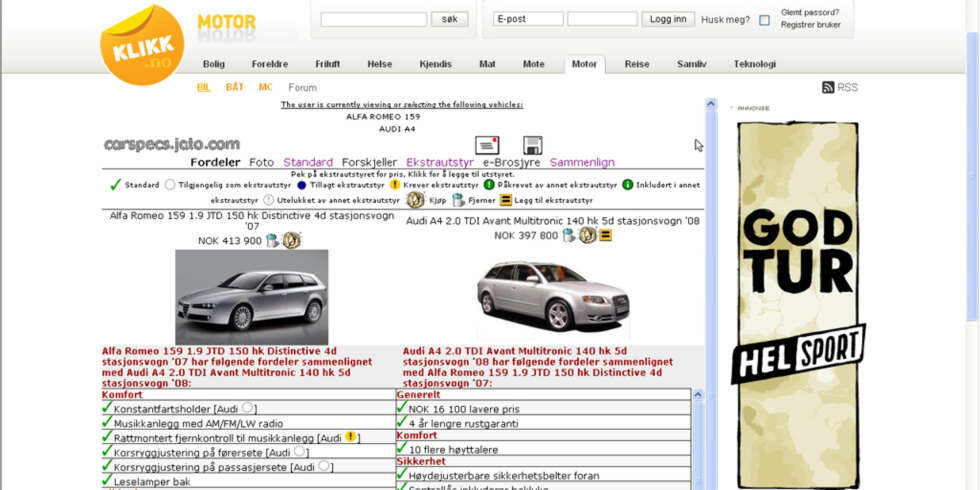
Task: Click the buy coin icon beside NOK 397 800
Action: [588, 236]
